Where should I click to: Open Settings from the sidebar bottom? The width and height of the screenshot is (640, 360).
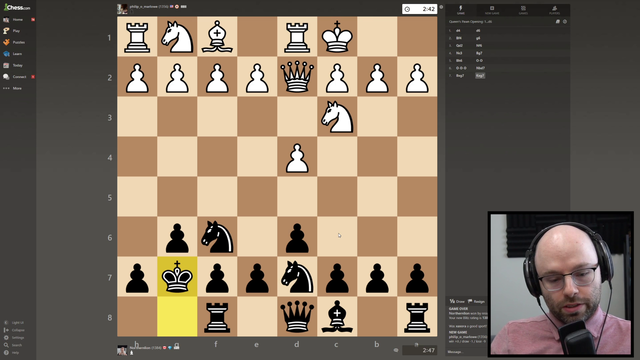coord(14,338)
